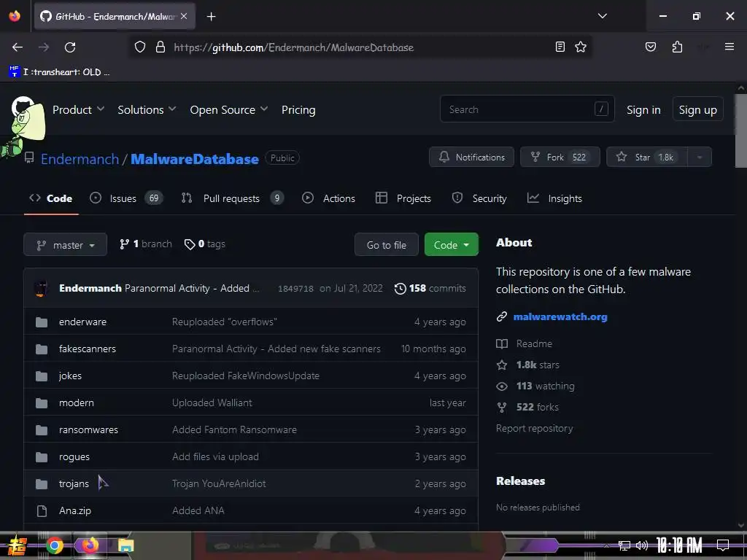
Task: Click the volume icon in system tray
Action: (x=641, y=545)
